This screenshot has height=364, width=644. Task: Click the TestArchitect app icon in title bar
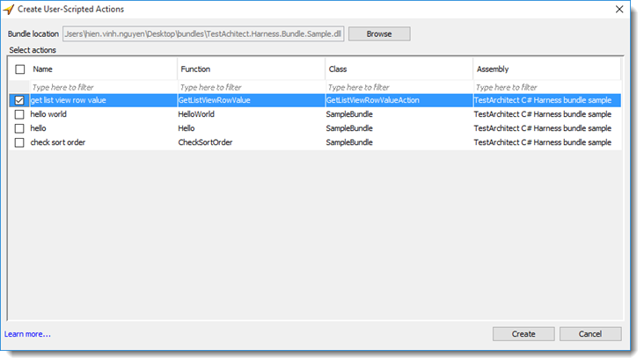point(9,9)
